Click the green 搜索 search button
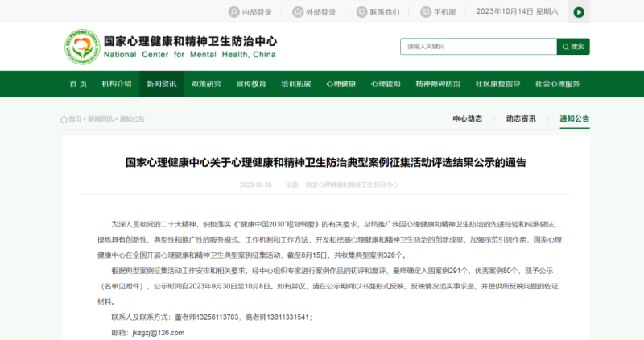Screen dimensions: 644x340 pos(572,47)
